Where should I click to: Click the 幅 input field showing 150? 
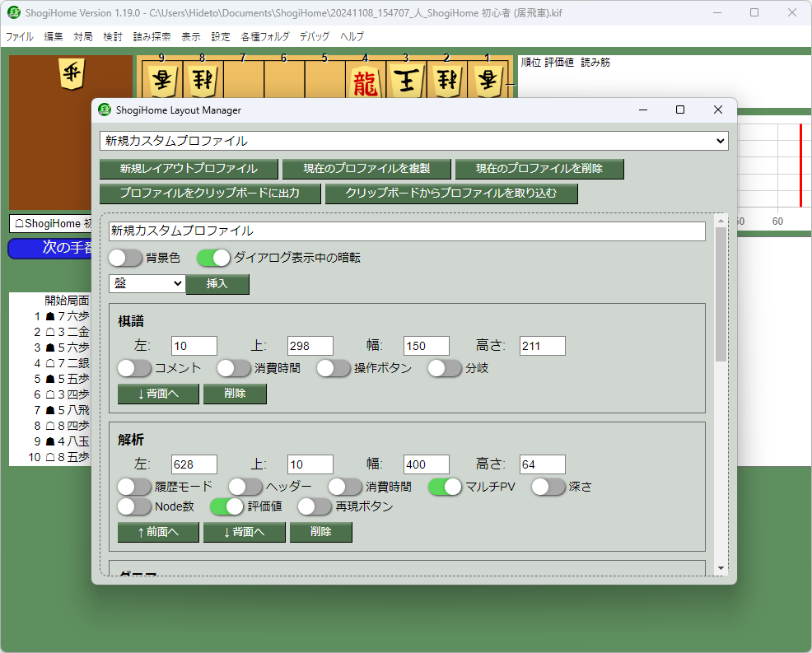pyautogui.click(x=426, y=345)
